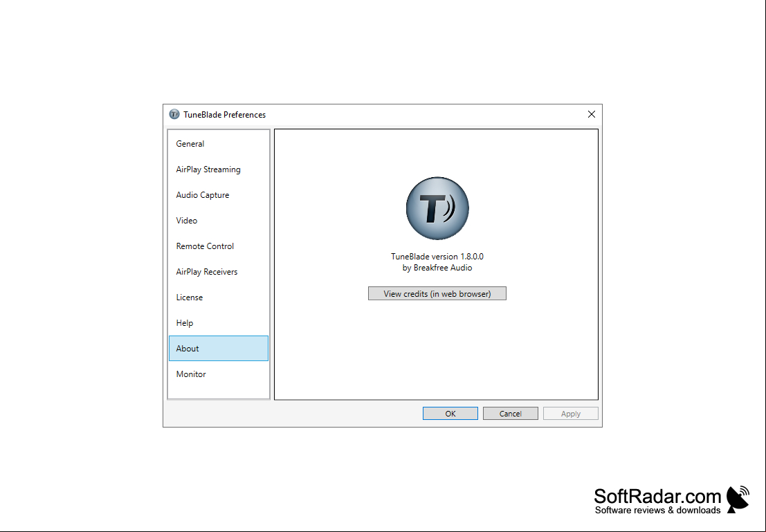
Task: Click the 'by Breakfree Audio' text
Action: (437, 268)
